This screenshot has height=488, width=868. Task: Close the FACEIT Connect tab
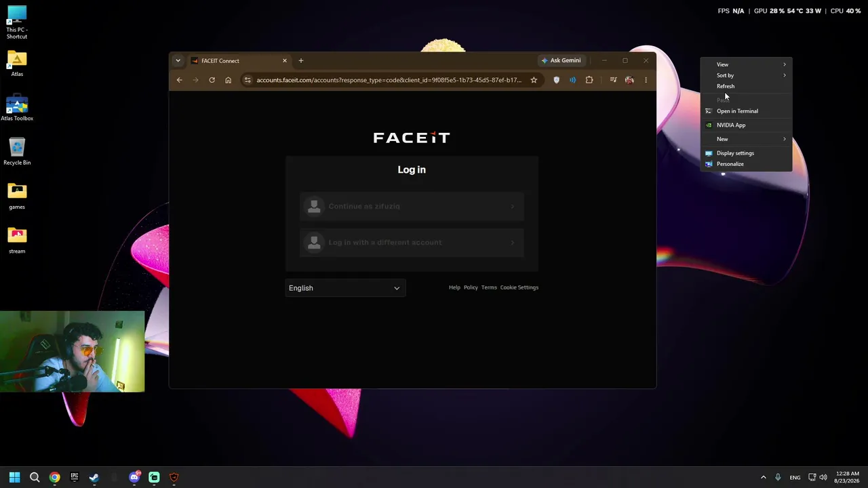click(x=285, y=60)
